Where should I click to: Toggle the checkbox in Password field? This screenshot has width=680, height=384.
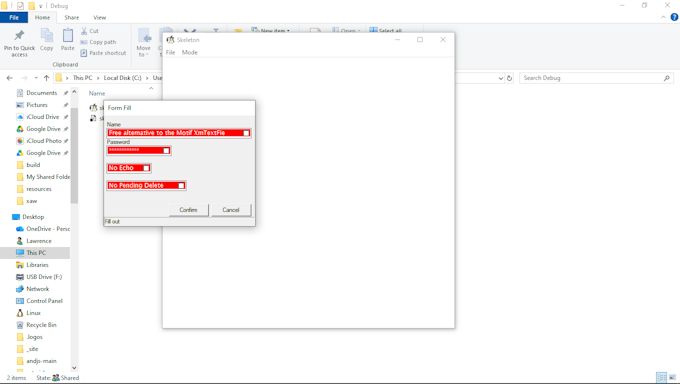click(166, 151)
